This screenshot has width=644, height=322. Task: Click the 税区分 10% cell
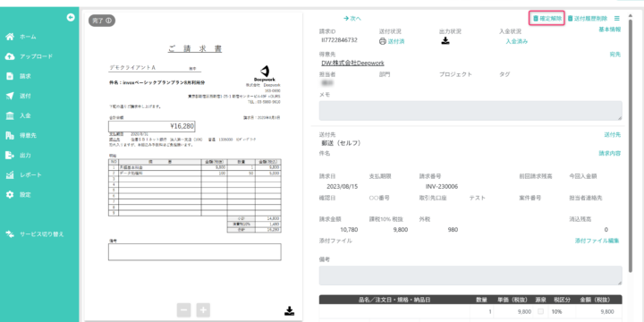click(557, 311)
